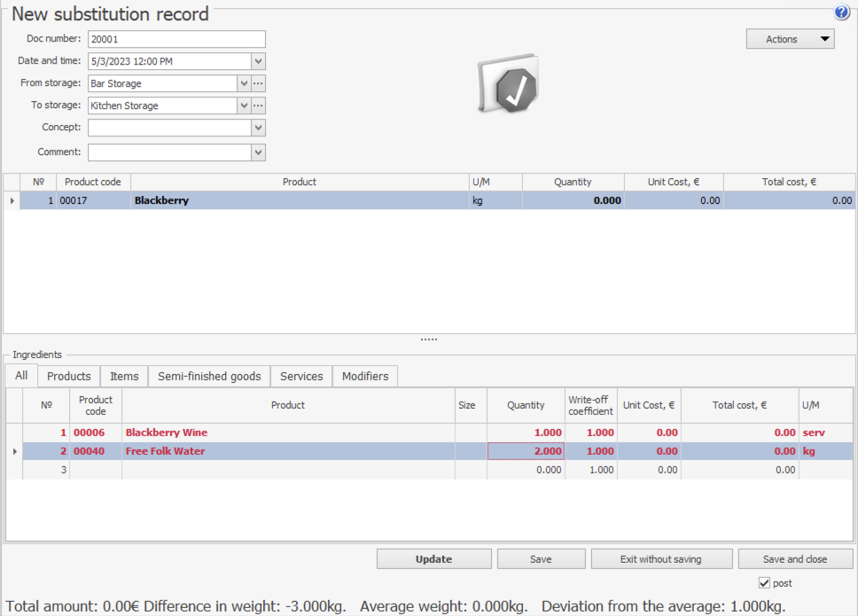The height and width of the screenshot is (616, 858).
Task: Switch to the Modifiers tab
Action: (365, 376)
